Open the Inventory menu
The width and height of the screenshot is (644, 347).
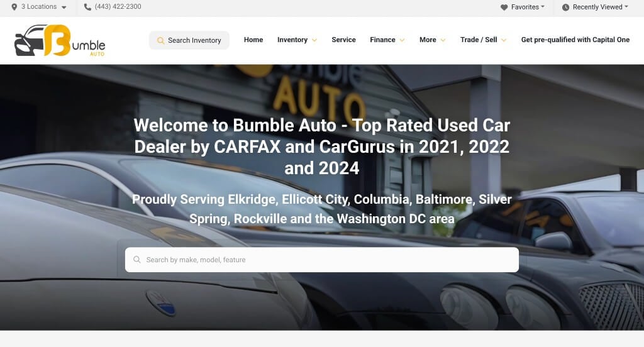pyautogui.click(x=292, y=40)
